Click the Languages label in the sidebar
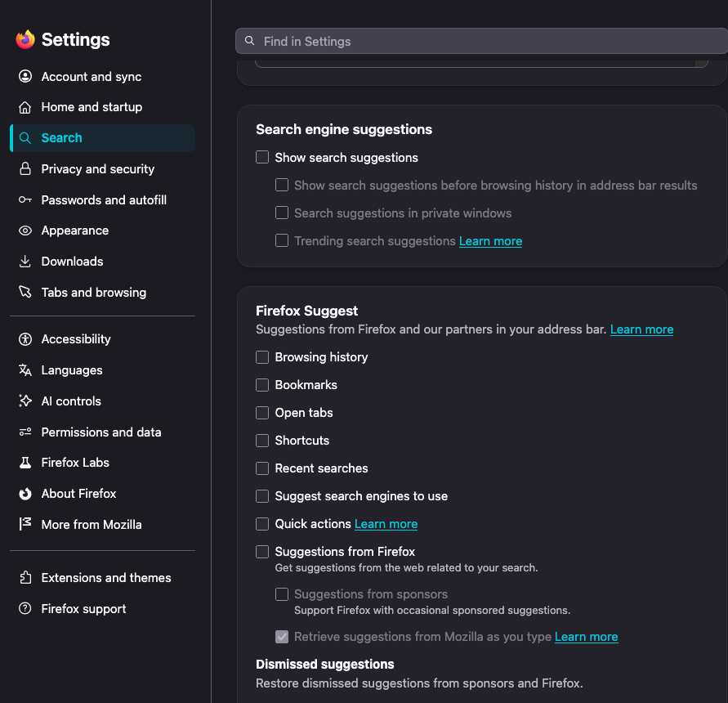 click(72, 370)
